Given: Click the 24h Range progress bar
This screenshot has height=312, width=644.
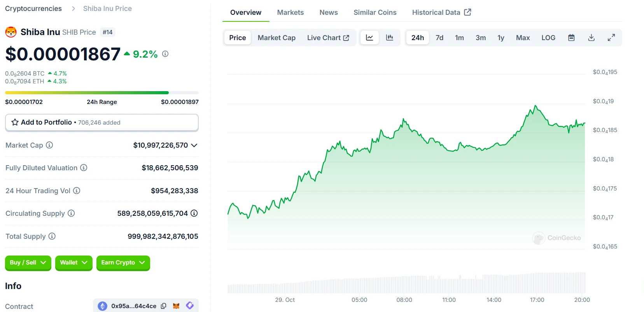Looking at the screenshot, I should [102, 93].
